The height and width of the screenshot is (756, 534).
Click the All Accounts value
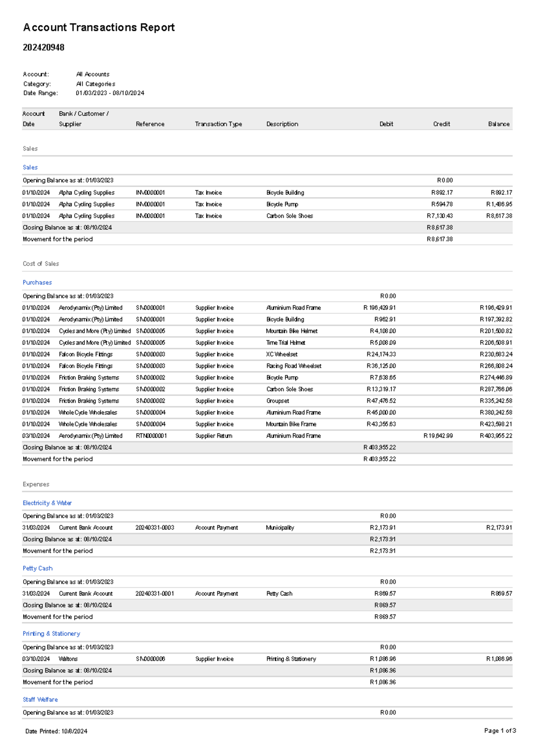tap(93, 74)
